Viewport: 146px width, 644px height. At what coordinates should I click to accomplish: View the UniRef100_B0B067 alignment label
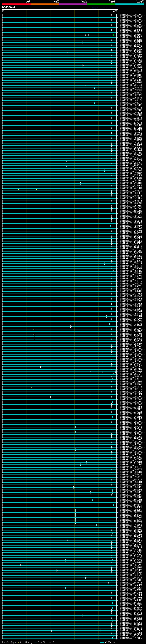(x=131, y=384)
